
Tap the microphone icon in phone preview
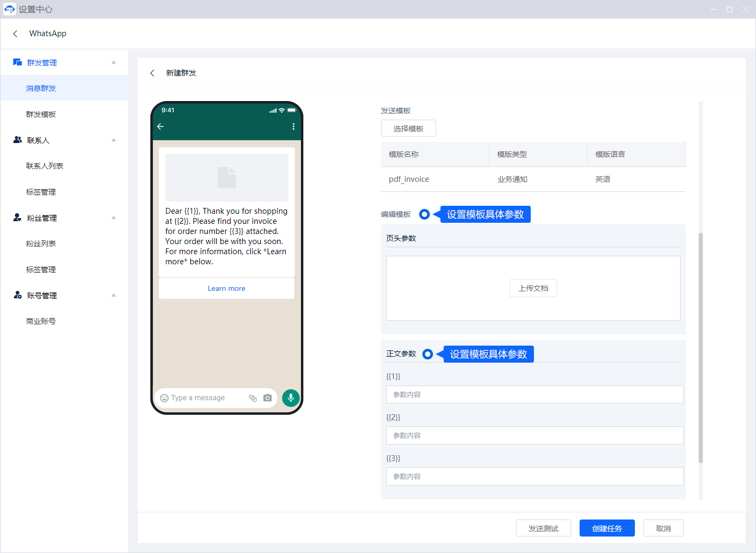pyautogui.click(x=291, y=398)
